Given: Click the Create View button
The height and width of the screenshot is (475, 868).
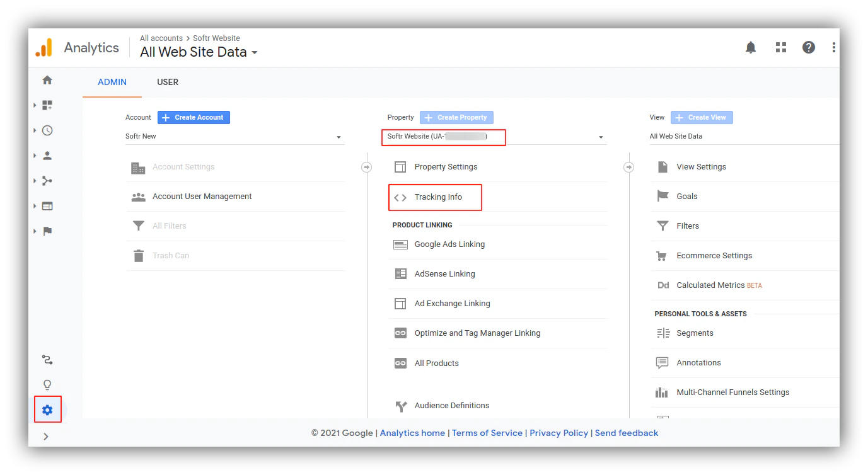Looking at the screenshot, I should [702, 117].
